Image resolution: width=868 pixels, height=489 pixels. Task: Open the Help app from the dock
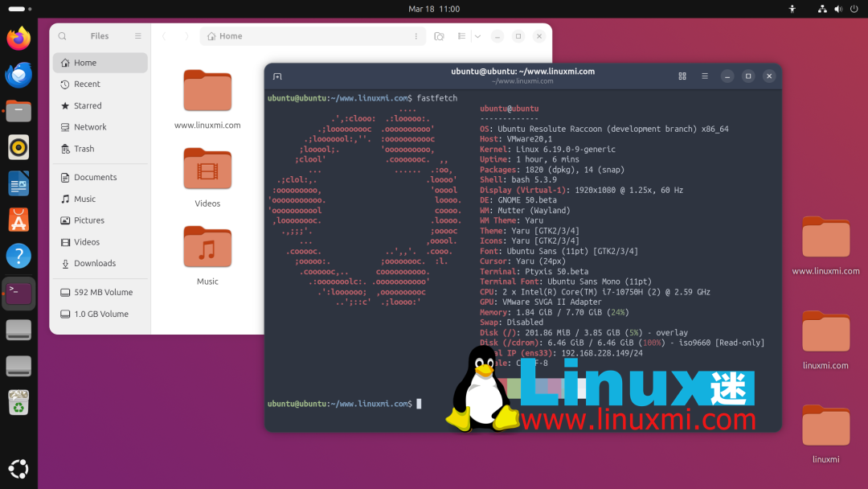(18, 256)
